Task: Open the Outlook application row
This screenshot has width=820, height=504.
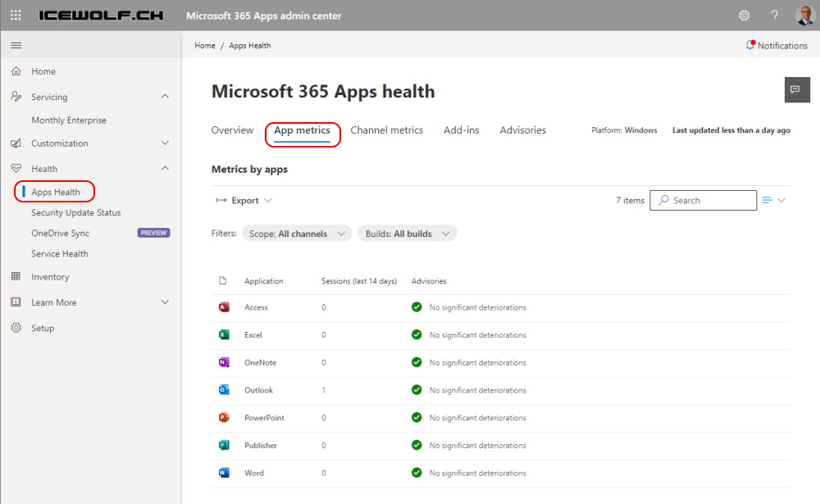Action: 500,391
